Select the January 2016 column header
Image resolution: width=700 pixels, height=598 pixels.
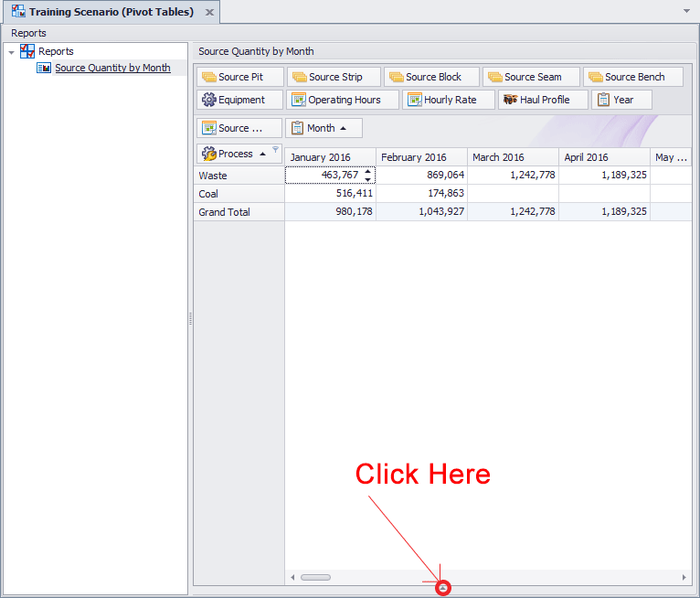pyautogui.click(x=331, y=157)
